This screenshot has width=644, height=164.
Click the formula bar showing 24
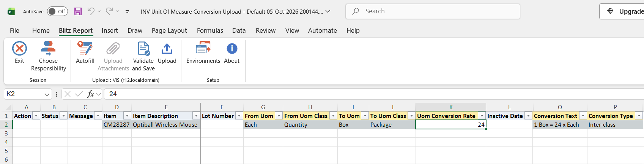click(374, 94)
